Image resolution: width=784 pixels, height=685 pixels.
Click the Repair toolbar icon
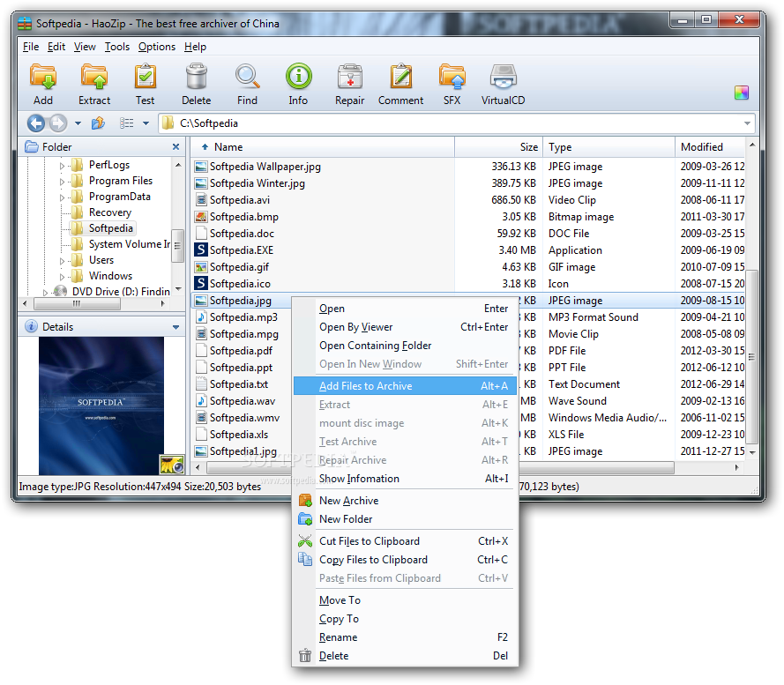coord(349,77)
